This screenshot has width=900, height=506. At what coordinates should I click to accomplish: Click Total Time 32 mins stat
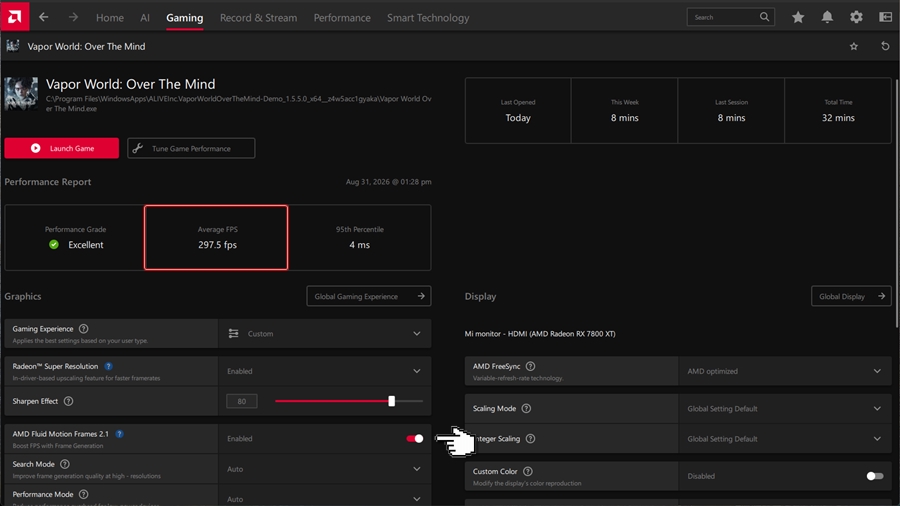pos(838,111)
